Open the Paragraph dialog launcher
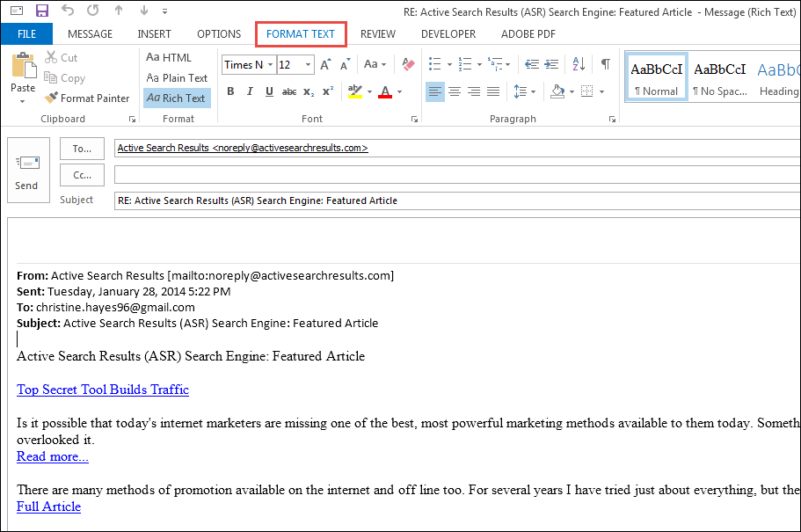 612,119
